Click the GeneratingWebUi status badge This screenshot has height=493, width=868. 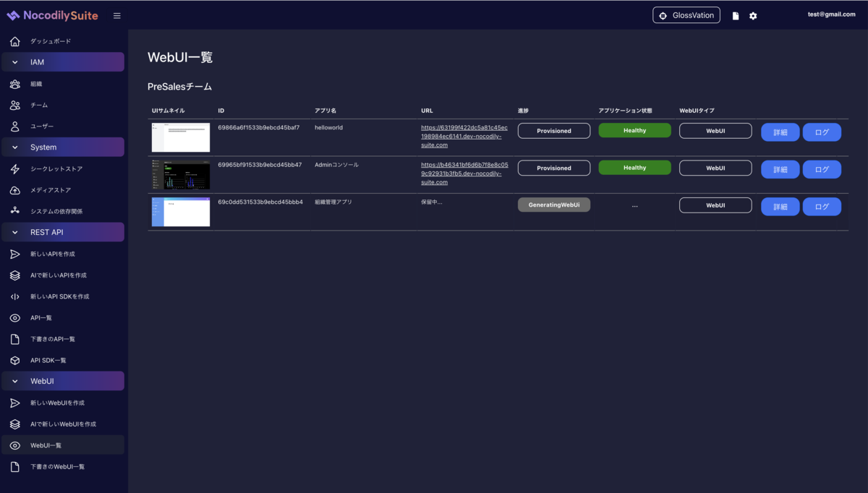click(554, 205)
